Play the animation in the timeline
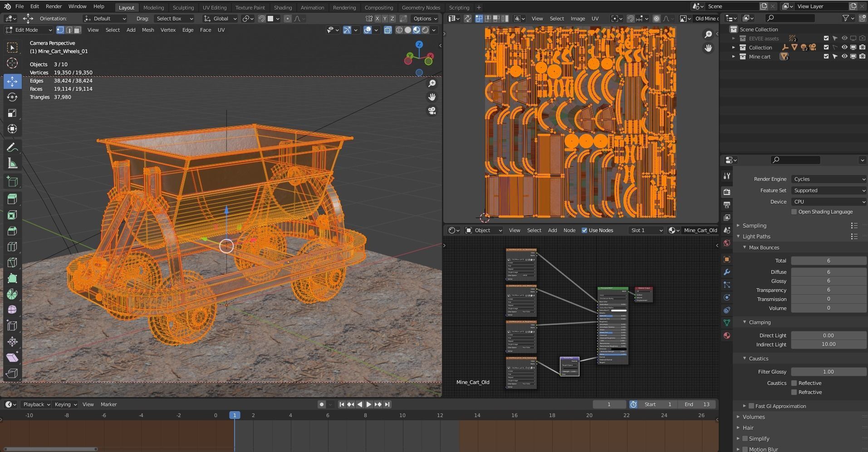 click(x=368, y=404)
